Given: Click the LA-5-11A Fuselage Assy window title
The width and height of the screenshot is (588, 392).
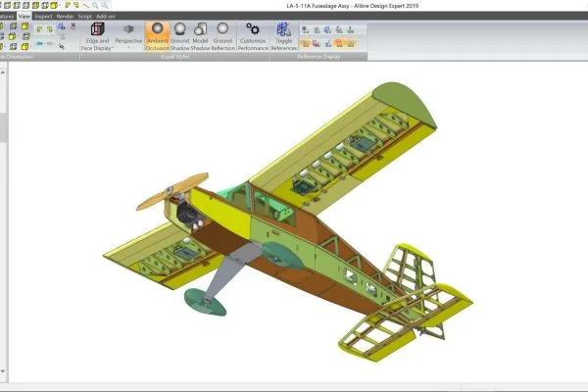Looking at the screenshot, I should point(353,6).
